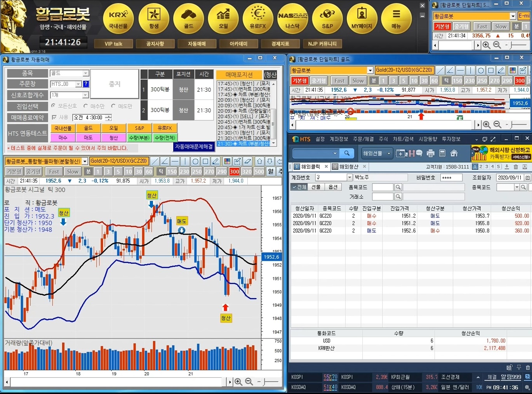Expand the 종목코드 dropdown in HTS

(x=517, y=187)
